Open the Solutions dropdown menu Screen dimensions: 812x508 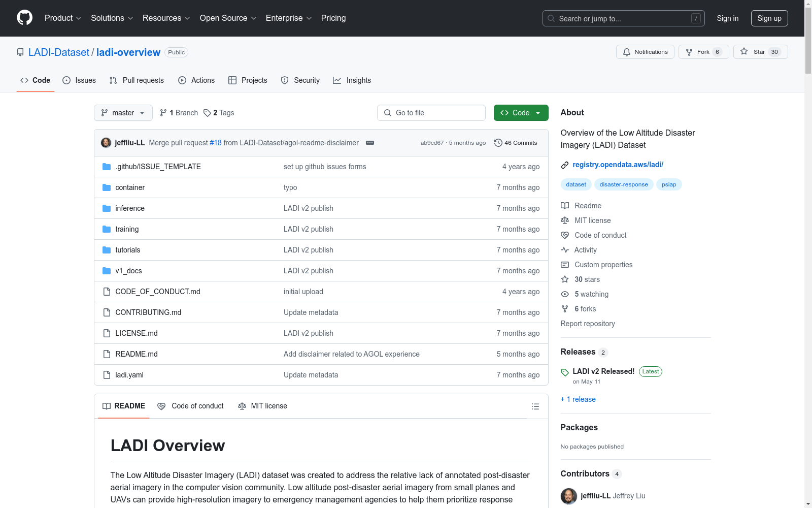tap(112, 18)
